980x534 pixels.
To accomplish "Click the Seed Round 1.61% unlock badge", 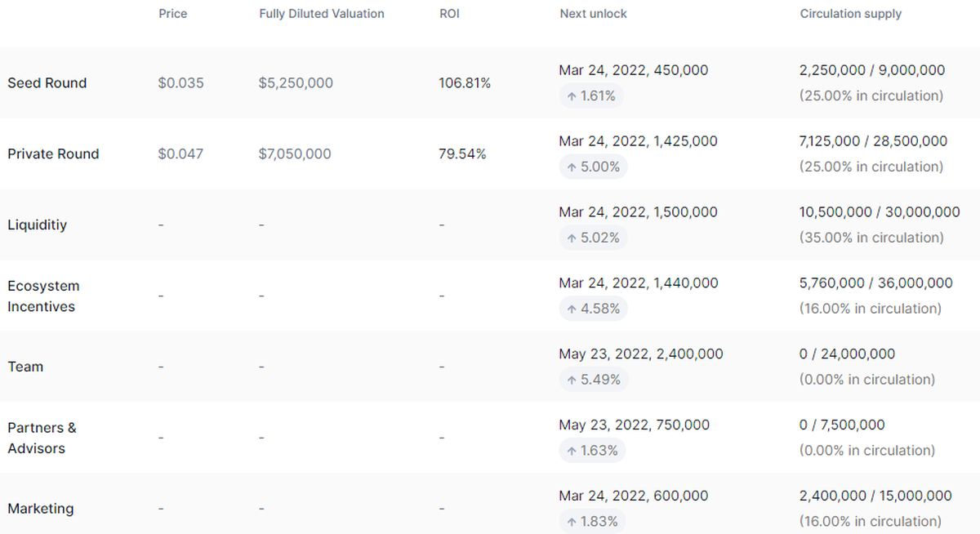I will [x=592, y=96].
